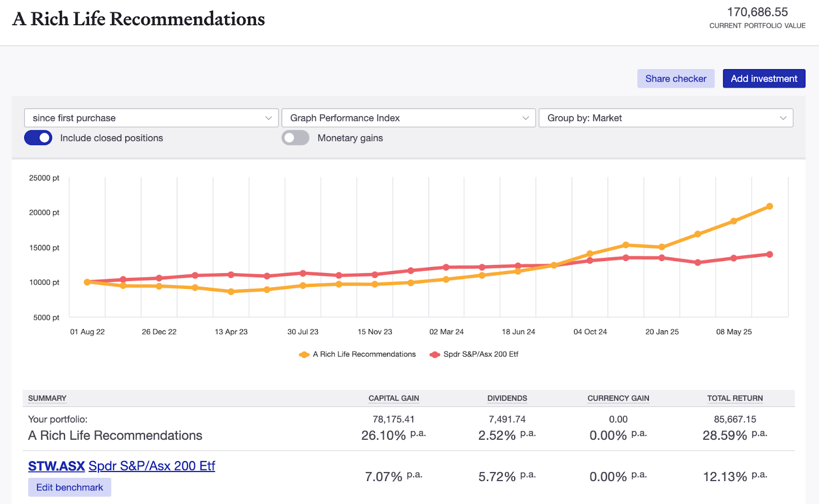
Task: Open the Graph Performance Index dropdown
Action: pos(408,118)
